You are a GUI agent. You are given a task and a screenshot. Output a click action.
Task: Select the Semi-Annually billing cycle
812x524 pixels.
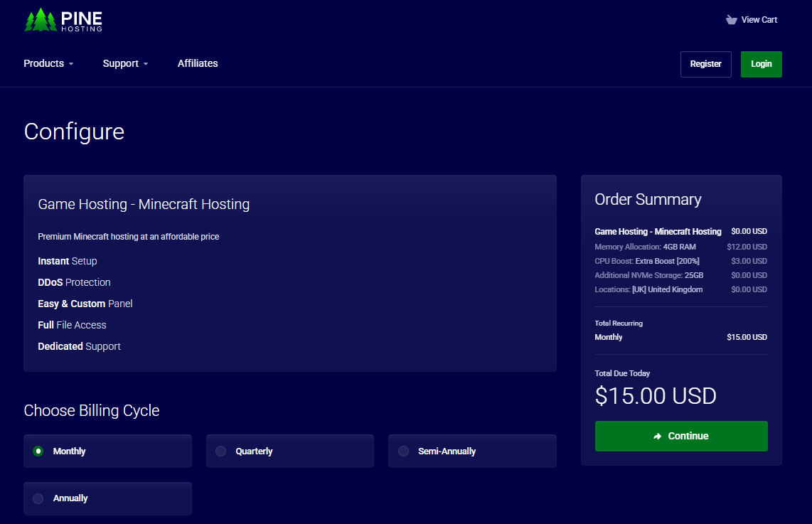pos(472,451)
